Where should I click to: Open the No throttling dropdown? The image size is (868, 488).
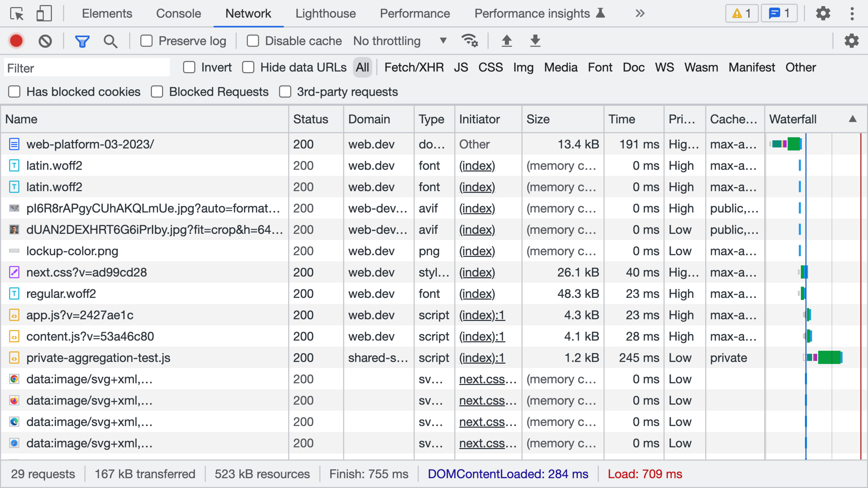[400, 41]
